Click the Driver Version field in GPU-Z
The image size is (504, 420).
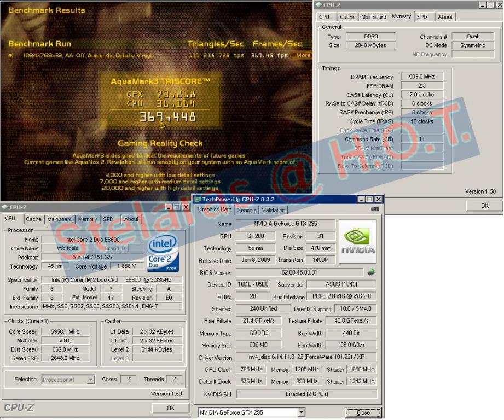point(306,357)
